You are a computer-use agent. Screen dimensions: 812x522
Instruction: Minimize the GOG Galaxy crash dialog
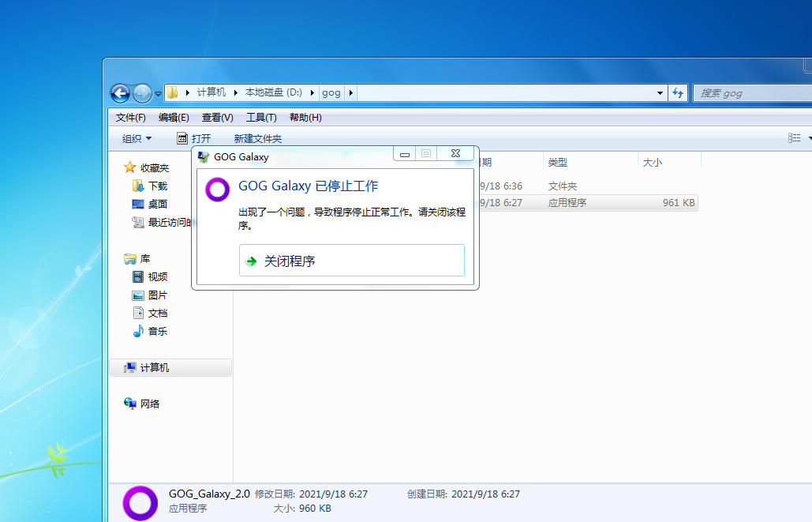(x=405, y=153)
